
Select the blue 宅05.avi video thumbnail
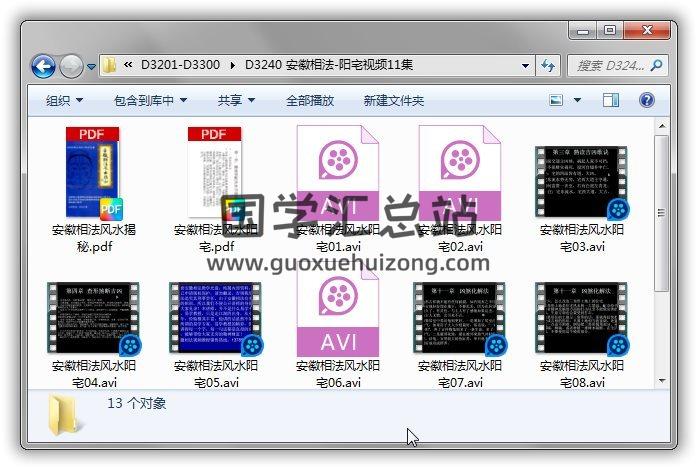click(216, 319)
